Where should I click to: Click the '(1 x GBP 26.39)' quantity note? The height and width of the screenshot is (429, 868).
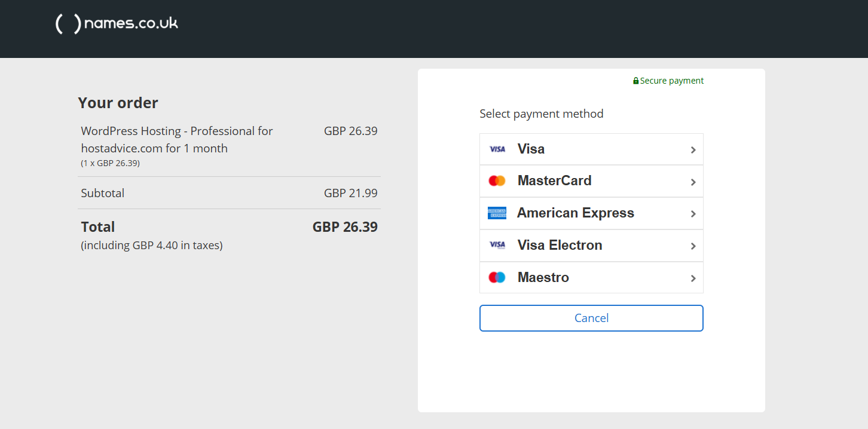point(111,163)
